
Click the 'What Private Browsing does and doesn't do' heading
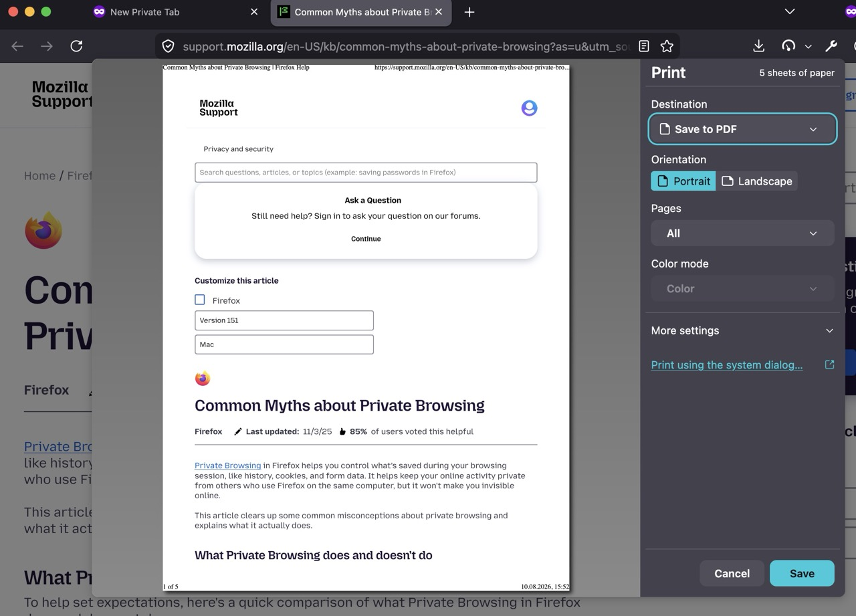click(314, 555)
